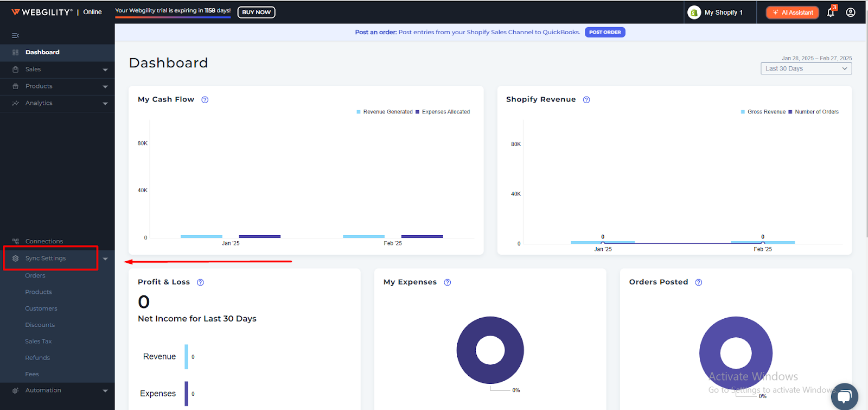The height and width of the screenshot is (410, 868).
Task: Go to Connections in the sidebar
Action: pos(44,242)
